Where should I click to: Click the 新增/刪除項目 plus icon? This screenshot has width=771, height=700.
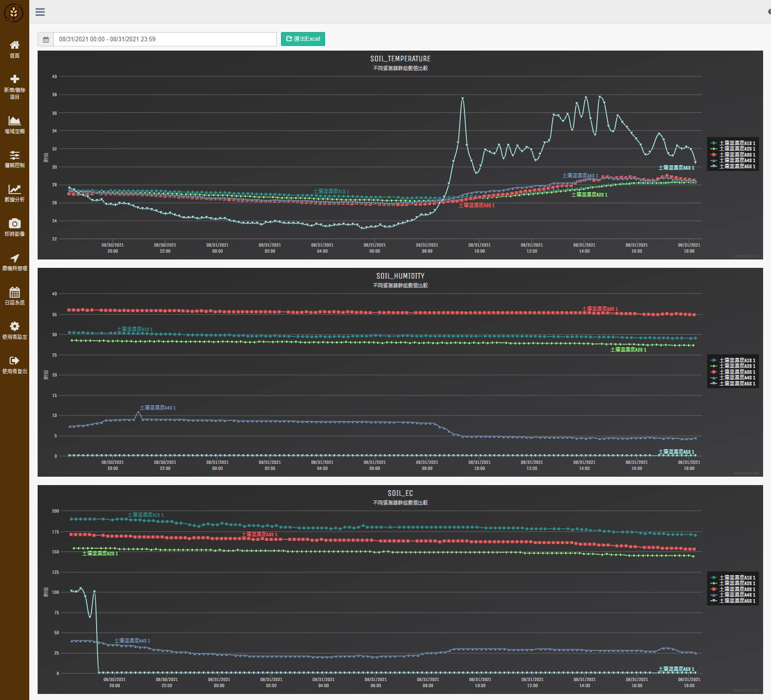(x=14, y=79)
